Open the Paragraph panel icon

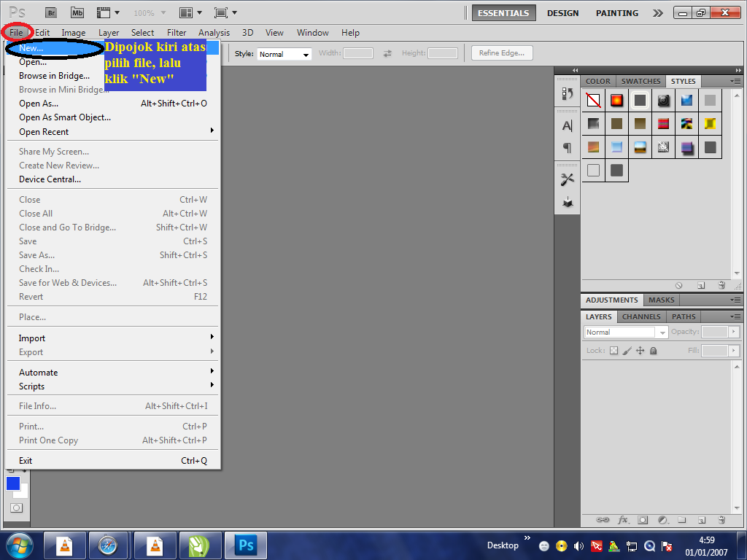click(x=567, y=147)
